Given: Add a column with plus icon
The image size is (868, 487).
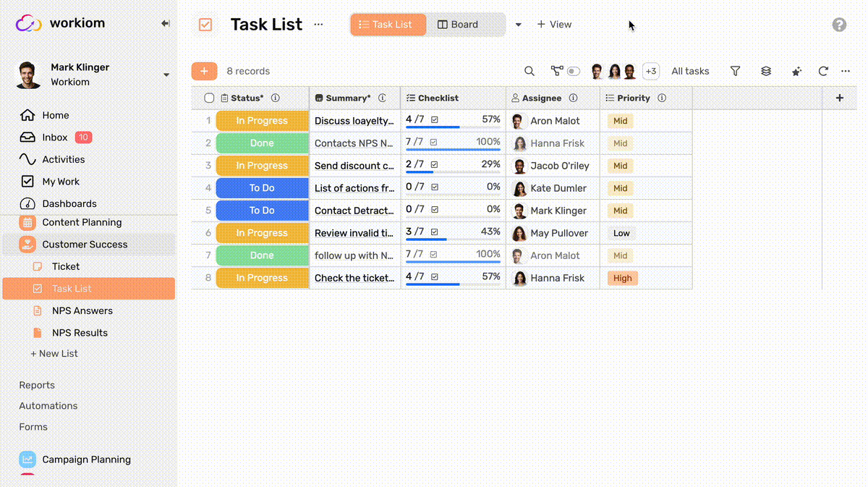Looking at the screenshot, I should point(839,98).
